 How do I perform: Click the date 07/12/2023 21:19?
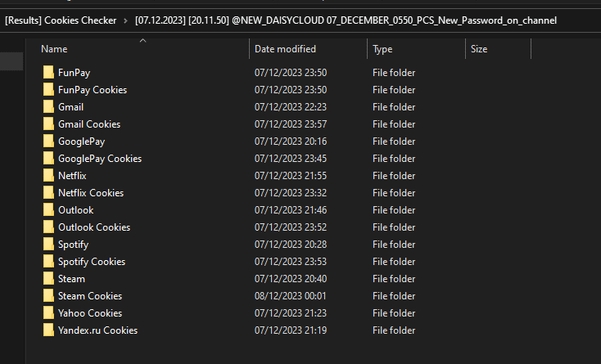[291, 330]
